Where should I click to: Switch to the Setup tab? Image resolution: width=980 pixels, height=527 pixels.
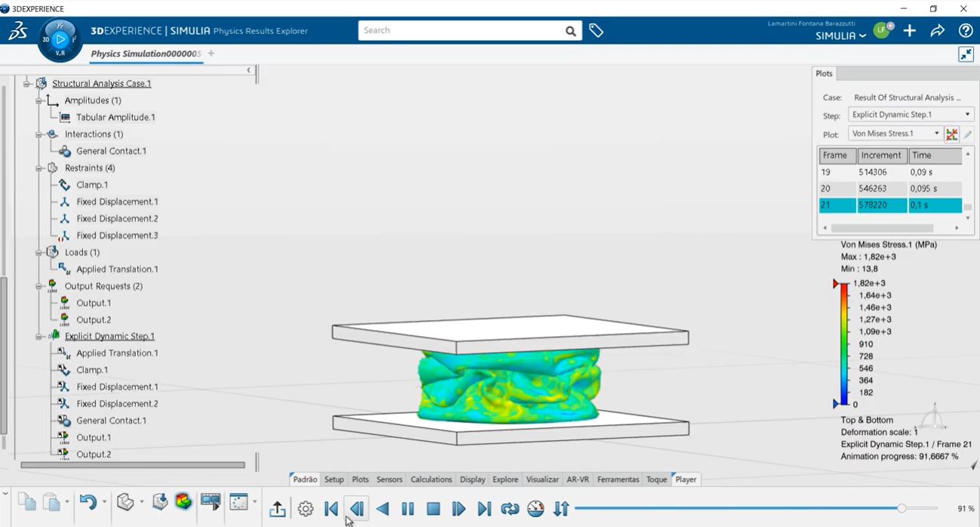click(334, 479)
